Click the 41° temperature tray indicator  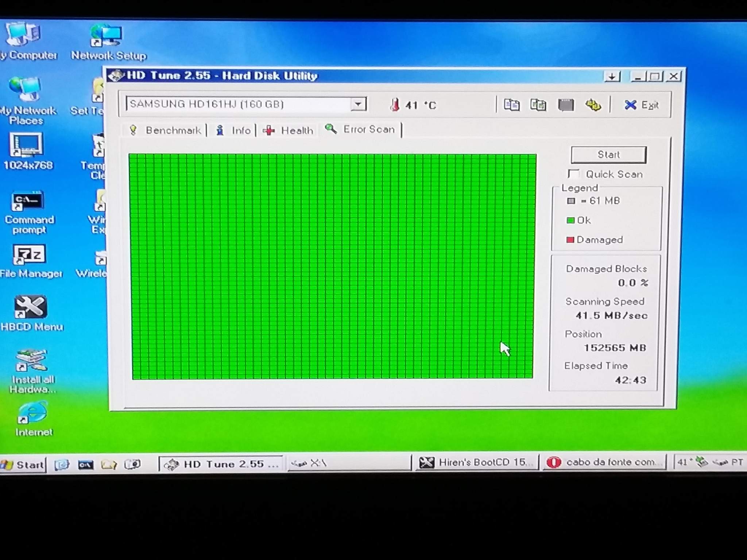tap(684, 462)
